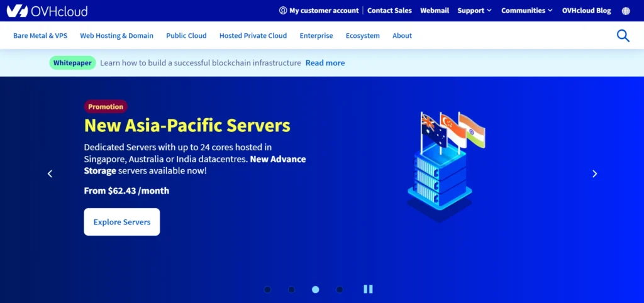644x303 pixels.
Task: Expand the Support dropdown
Action: point(474,11)
